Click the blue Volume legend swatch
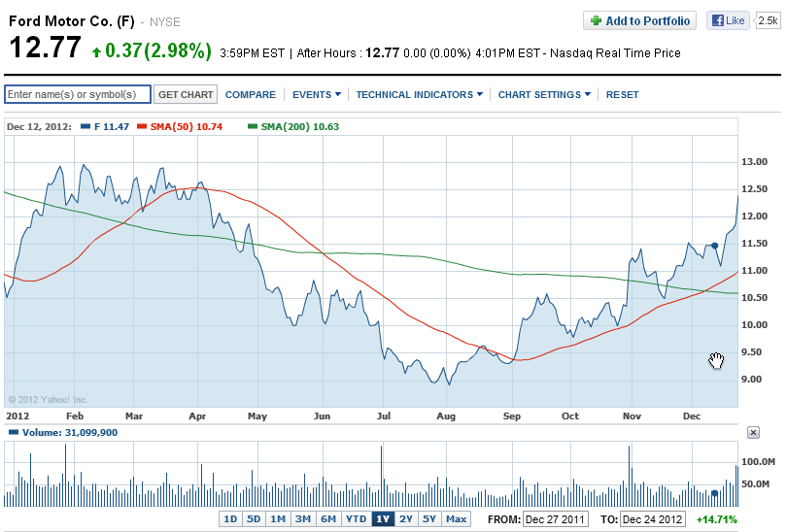Viewport: 787px width, 532px height. point(14,432)
